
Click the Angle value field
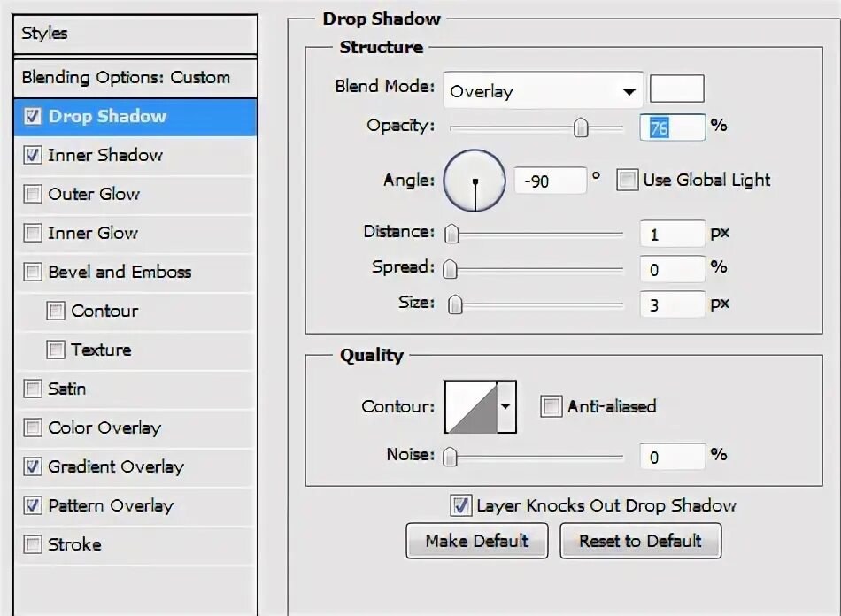coord(551,181)
